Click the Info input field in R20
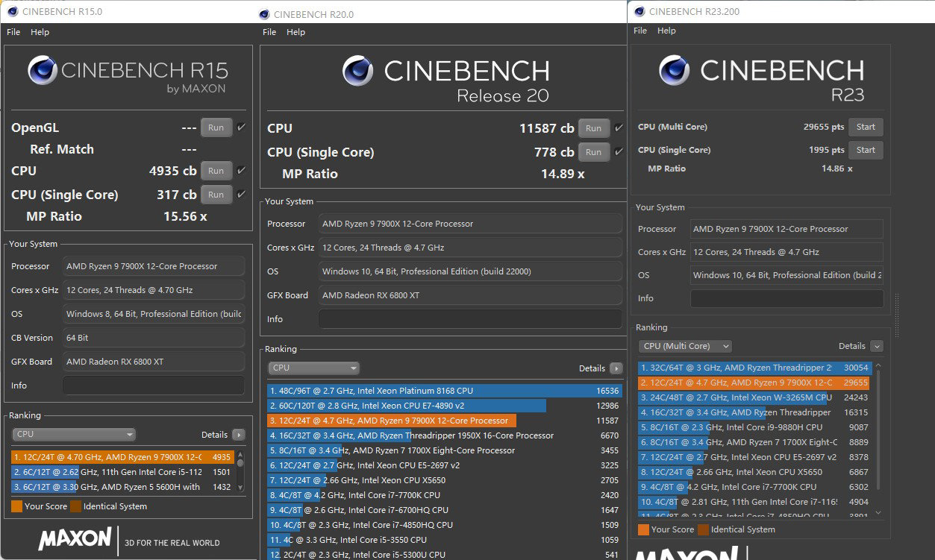The image size is (935, 560). tap(470, 319)
